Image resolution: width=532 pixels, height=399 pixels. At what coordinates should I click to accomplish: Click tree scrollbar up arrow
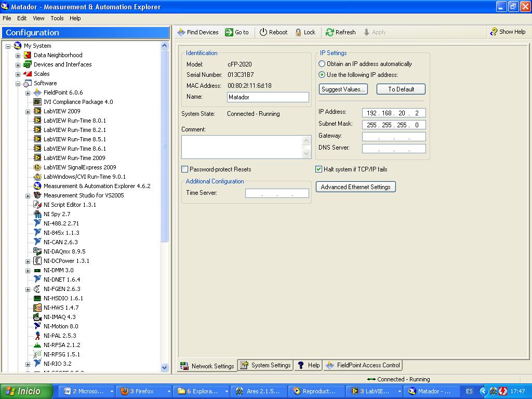coord(165,46)
